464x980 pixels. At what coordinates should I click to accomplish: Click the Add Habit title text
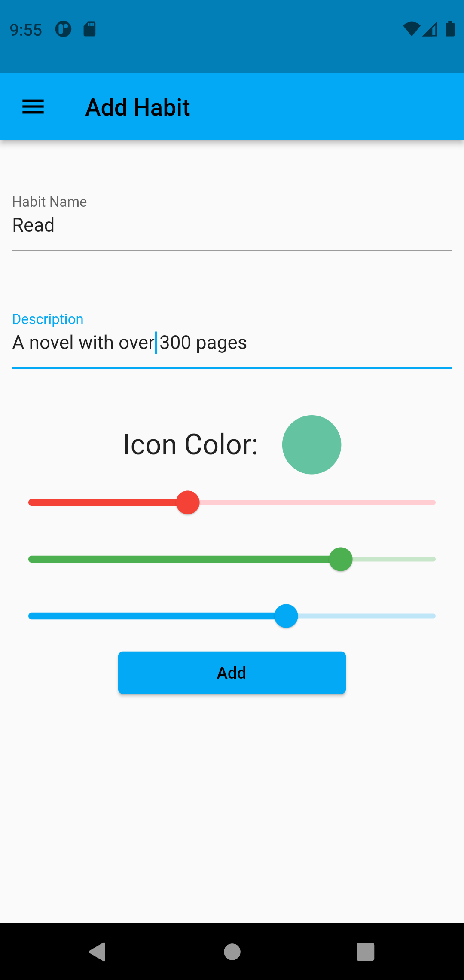(x=137, y=107)
